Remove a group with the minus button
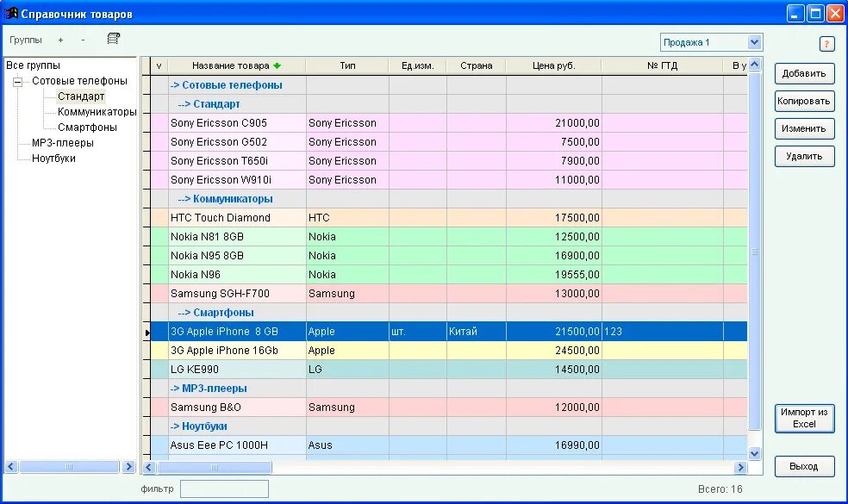848x504 pixels. (83, 40)
